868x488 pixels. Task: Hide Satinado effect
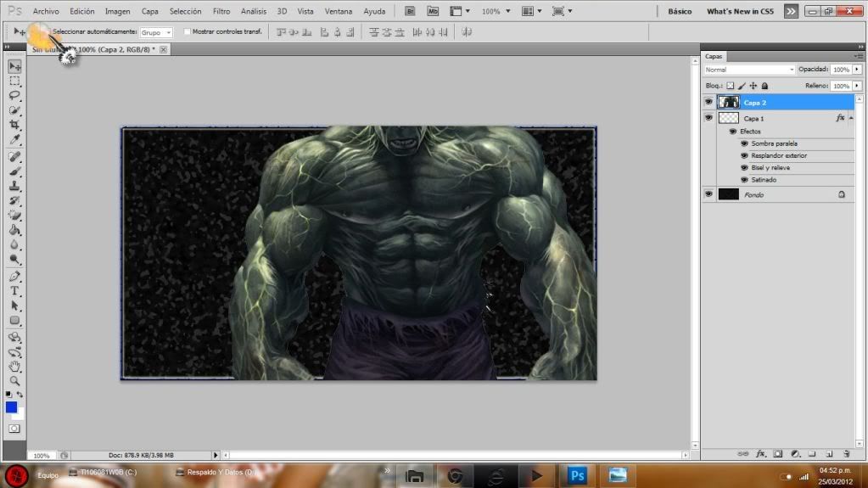745,180
